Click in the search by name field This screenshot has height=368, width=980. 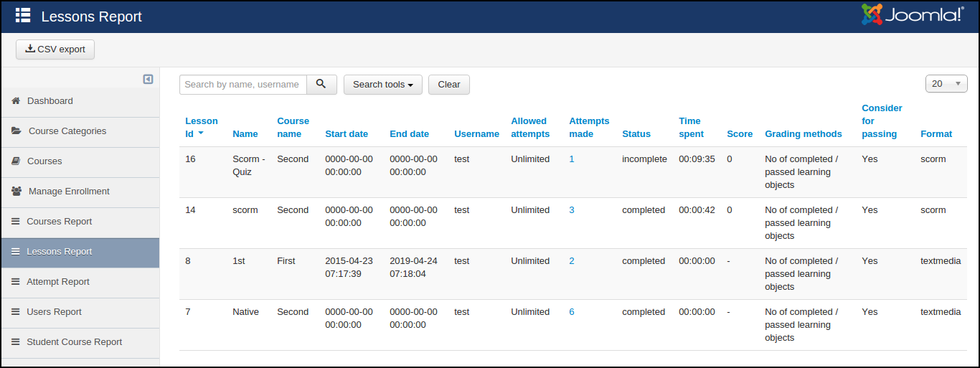pyautogui.click(x=242, y=85)
